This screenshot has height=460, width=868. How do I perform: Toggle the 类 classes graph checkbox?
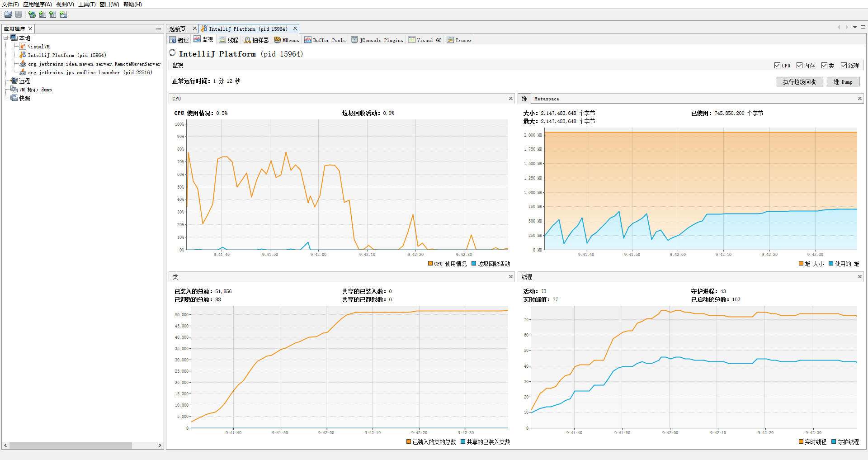click(x=824, y=66)
